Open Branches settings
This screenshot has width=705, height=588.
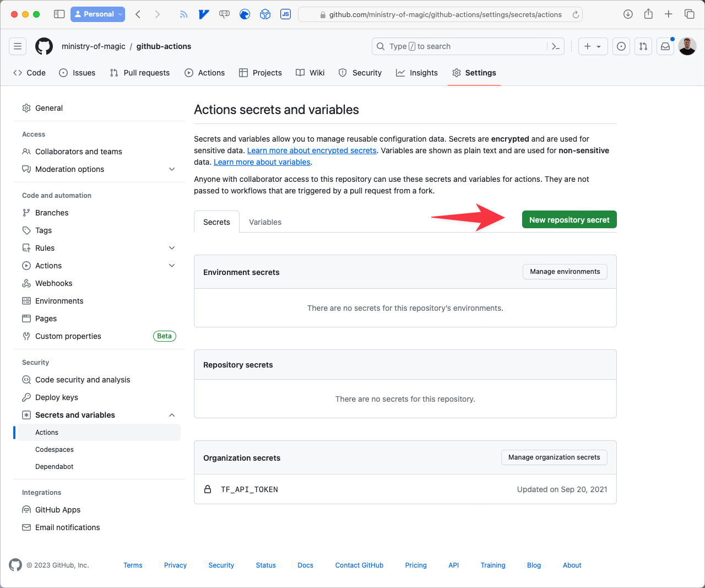pyautogui.click(x=99, y=213)
